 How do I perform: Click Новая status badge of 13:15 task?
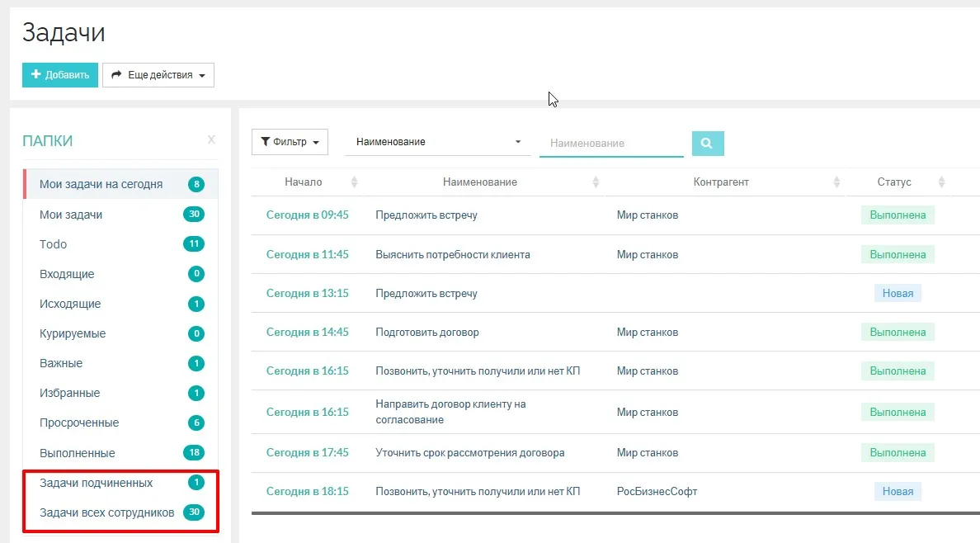[x=898, y=293]
